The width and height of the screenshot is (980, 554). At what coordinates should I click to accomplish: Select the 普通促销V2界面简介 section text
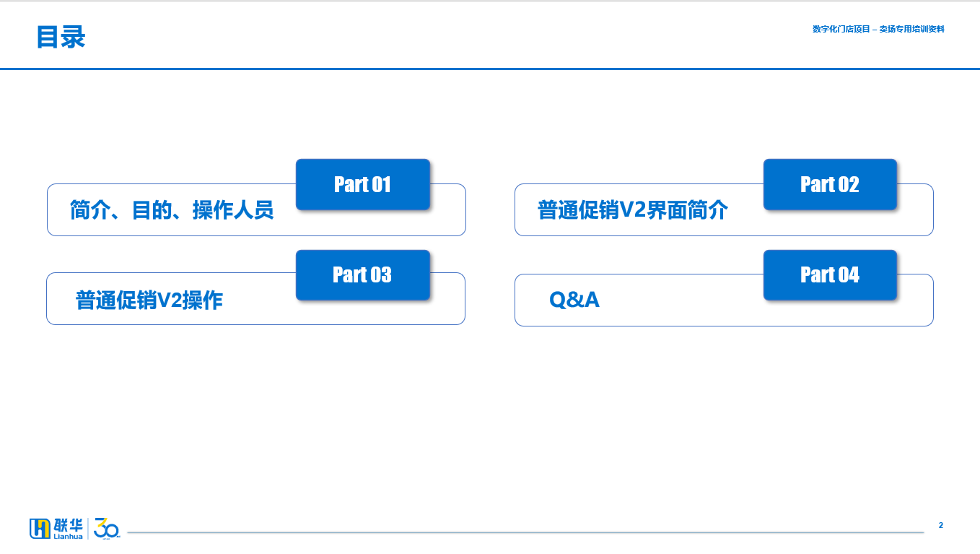click(633, 210)
